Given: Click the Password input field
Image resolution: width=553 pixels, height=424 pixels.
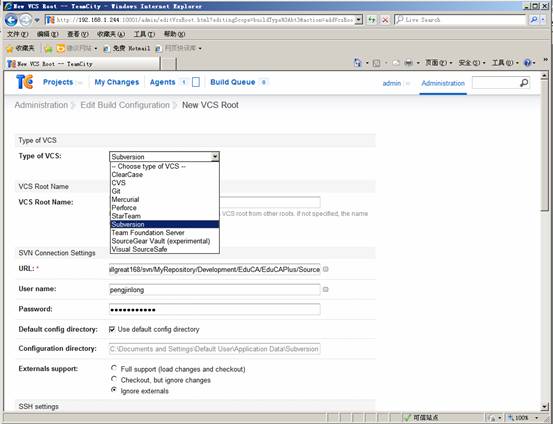Looking at the screenshot, I should point(214,309).
